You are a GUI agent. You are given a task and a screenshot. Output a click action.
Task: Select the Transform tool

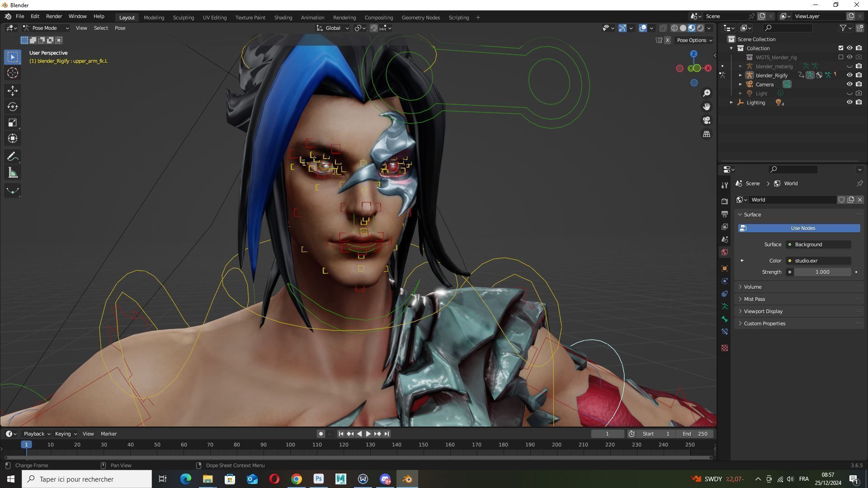tap(13, 138)
